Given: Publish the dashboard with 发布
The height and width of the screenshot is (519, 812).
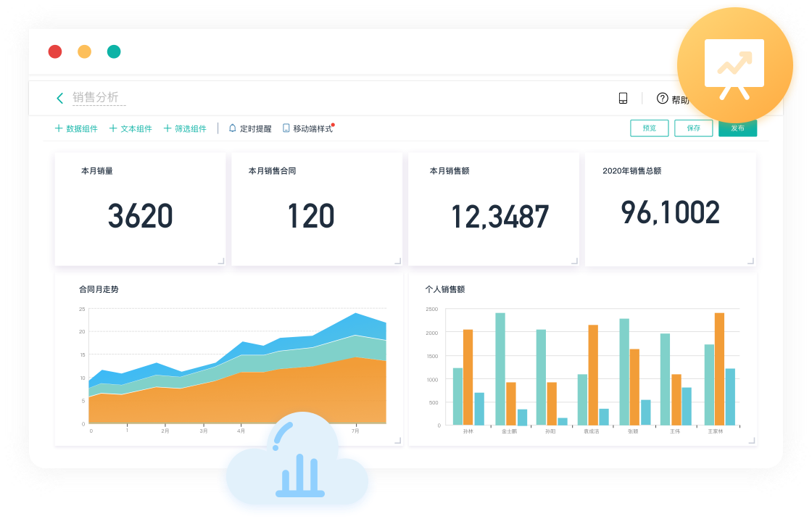Looking at the screenshot, I should click(x=737, y=128).
